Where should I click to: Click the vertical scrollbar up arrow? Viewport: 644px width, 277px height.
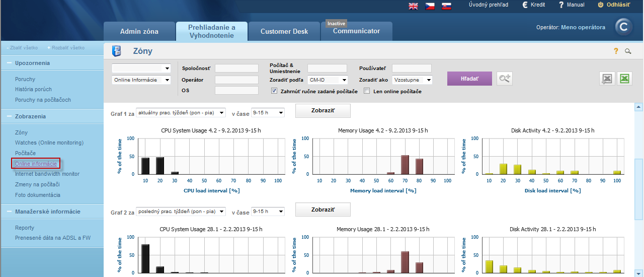click(638, 107)
